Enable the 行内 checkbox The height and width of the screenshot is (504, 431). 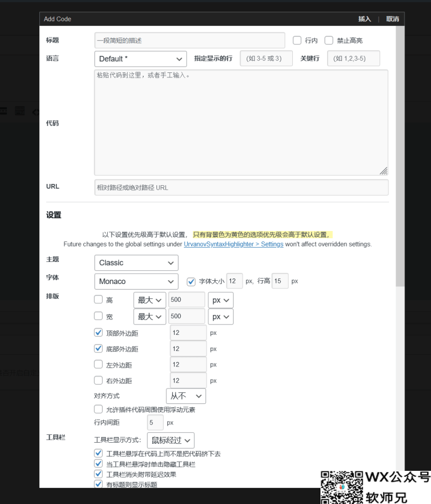(x=297, y=40)
